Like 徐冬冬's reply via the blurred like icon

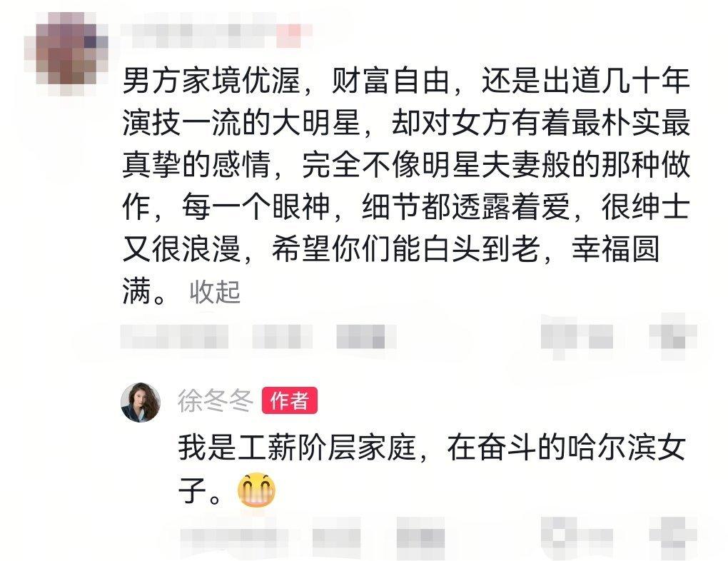(x=577, y=537)
